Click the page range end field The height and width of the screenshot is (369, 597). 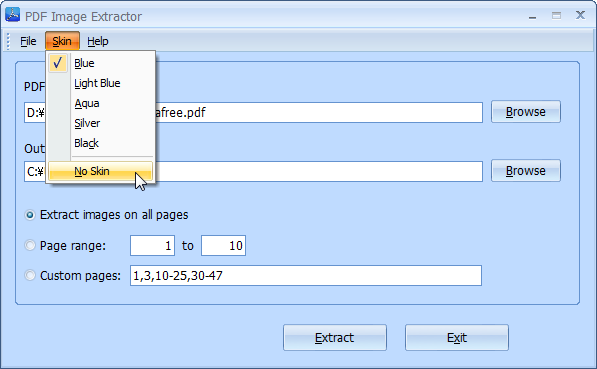click(x=223, y=245)
